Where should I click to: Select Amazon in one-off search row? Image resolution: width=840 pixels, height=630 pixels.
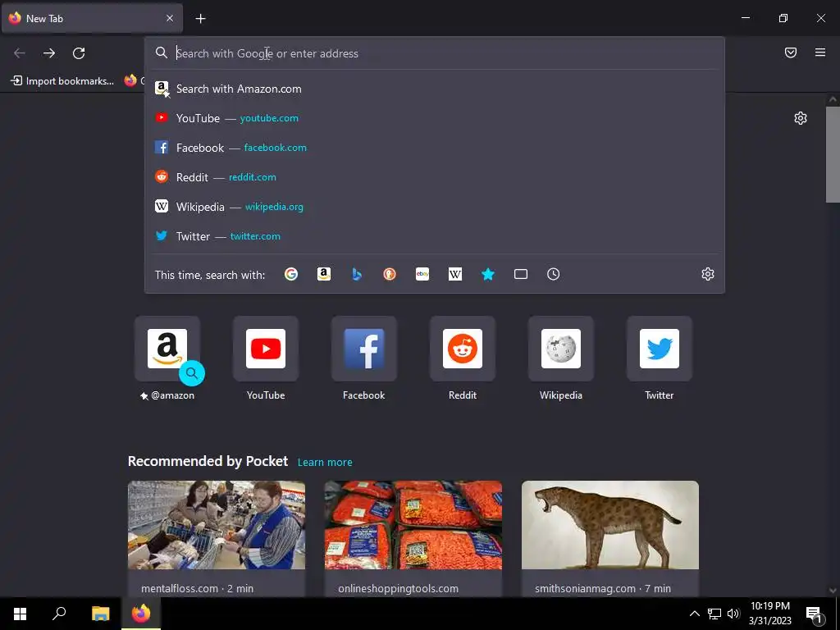(323, 274)
